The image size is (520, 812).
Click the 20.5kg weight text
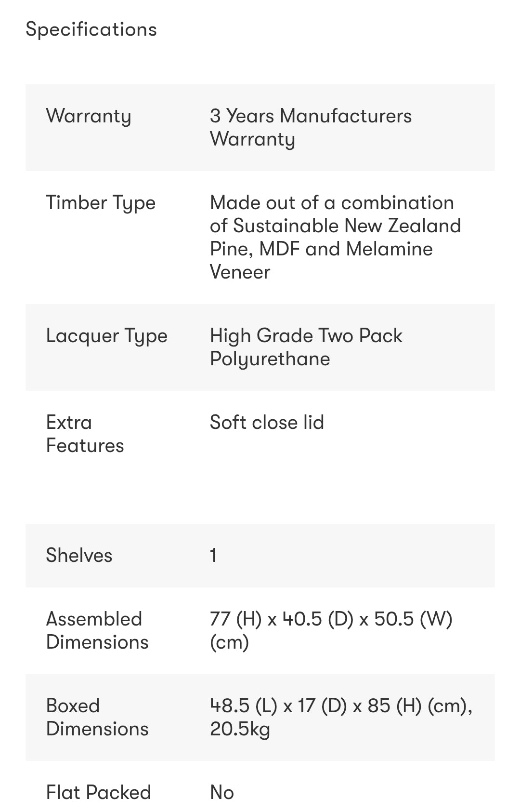click(240, 729)
